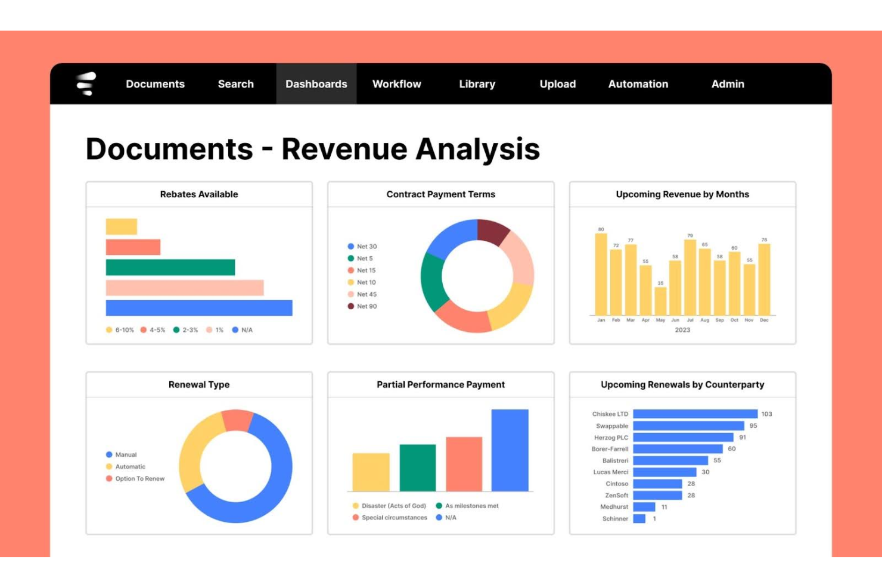Switch to the Dashboards tab
882x588 pixels.
tap(316, 84)
